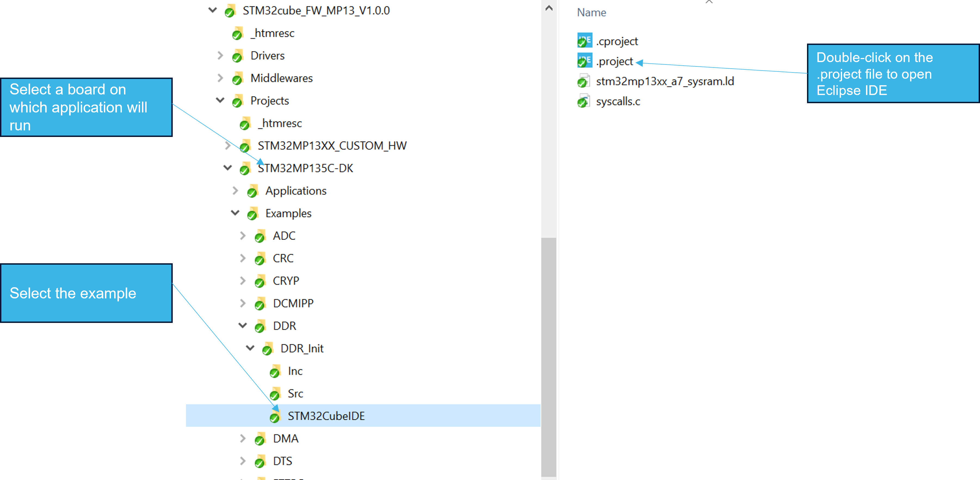Image resolution: width=980 pixels, height=480 pixels.
Task: Sort files by the Name column header
Action: click(x=591, y=13)
